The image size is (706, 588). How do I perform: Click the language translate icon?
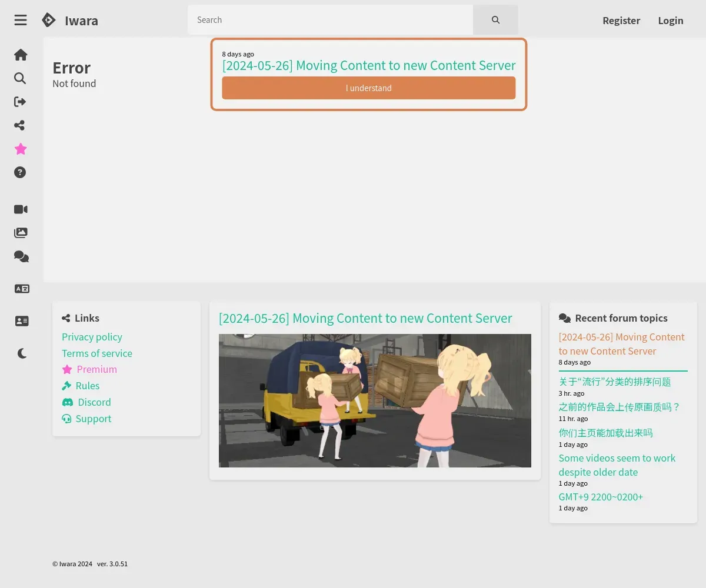[x=22, y=289]
